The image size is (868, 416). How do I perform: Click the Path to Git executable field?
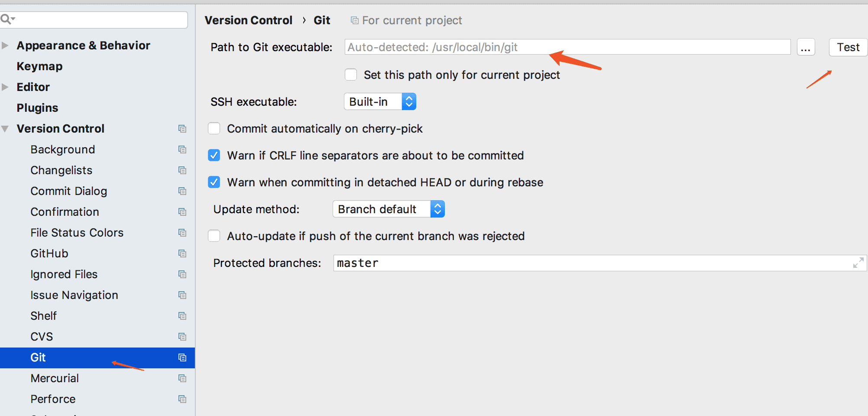tap(567, 47)
